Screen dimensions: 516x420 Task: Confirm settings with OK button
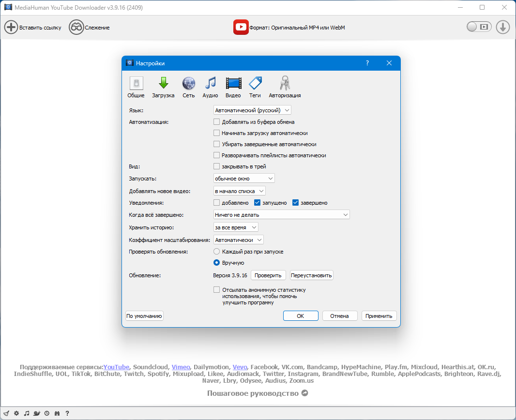click(x=301, y=316)
